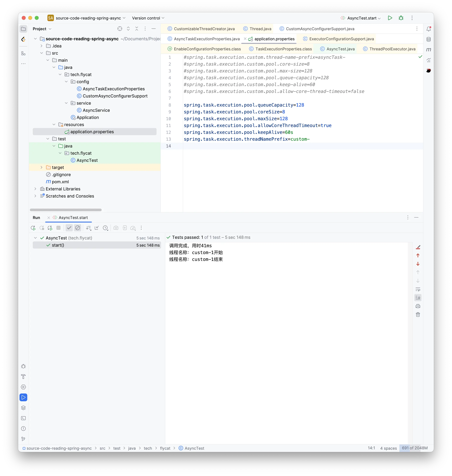The width and height of the screenshot is (452, 476).
Task: Open more tool windows ellipsis
Action: (23, 64)
